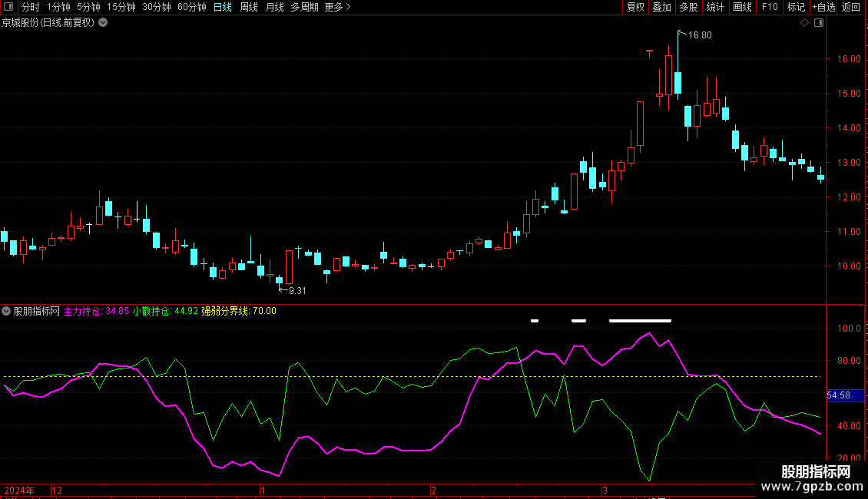The image size is (868, 499).
Task: Open 多周期 multi-period view
Action: click(304, 7)
